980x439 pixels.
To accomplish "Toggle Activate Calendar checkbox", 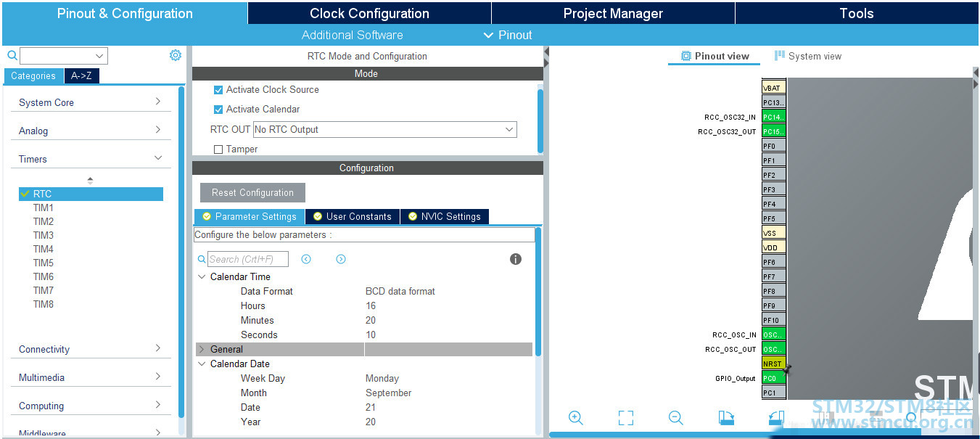I will tap(218, 110).
